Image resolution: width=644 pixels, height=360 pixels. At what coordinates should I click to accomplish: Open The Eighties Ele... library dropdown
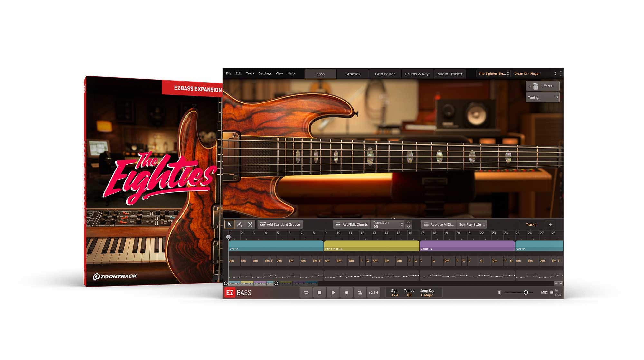point(493,73)
